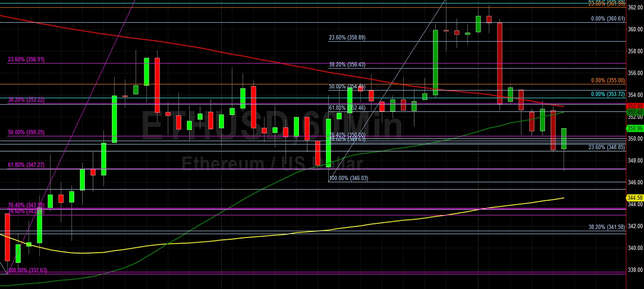Click the "76.40% (350.00)" level label
644x289 pixels.
coord(347,135)
